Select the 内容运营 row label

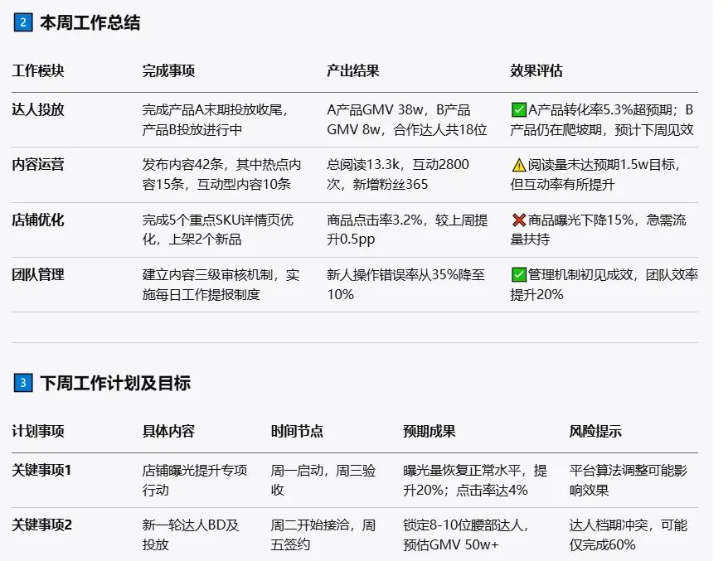pyautogui.click(x=37, y=164)
